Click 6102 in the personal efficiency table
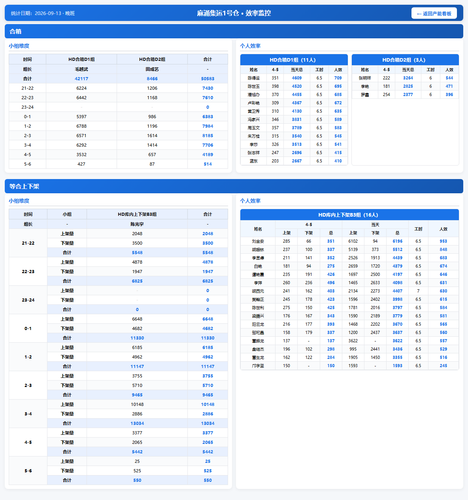This screenshot has width=468, height=500. 353,241
